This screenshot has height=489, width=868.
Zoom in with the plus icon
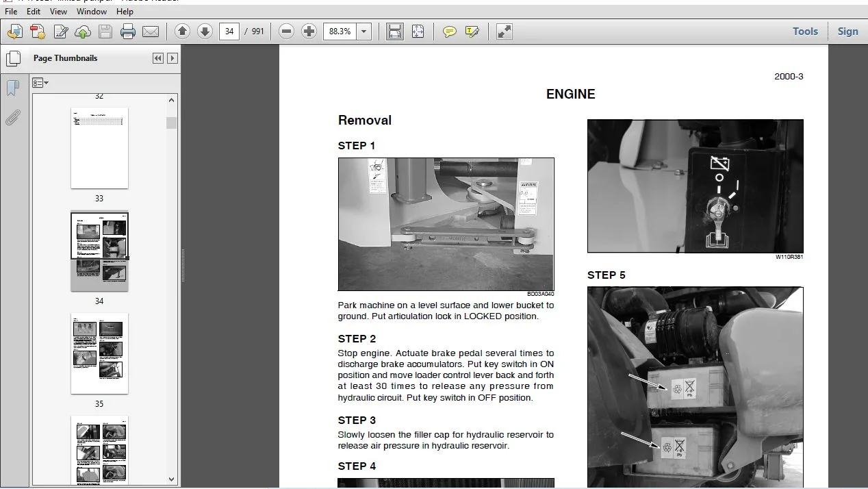tap(309, 31)
